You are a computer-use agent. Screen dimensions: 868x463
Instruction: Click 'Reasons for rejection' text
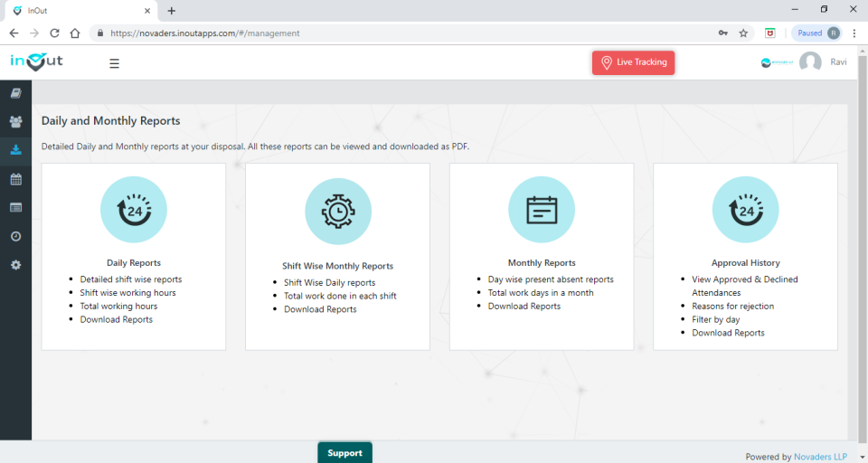point(732,307)
